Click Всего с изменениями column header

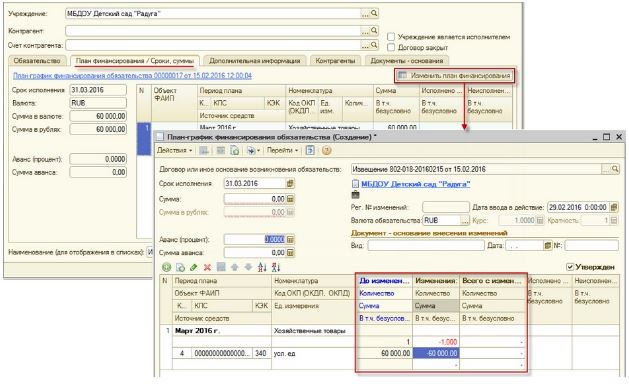(492, 281)
